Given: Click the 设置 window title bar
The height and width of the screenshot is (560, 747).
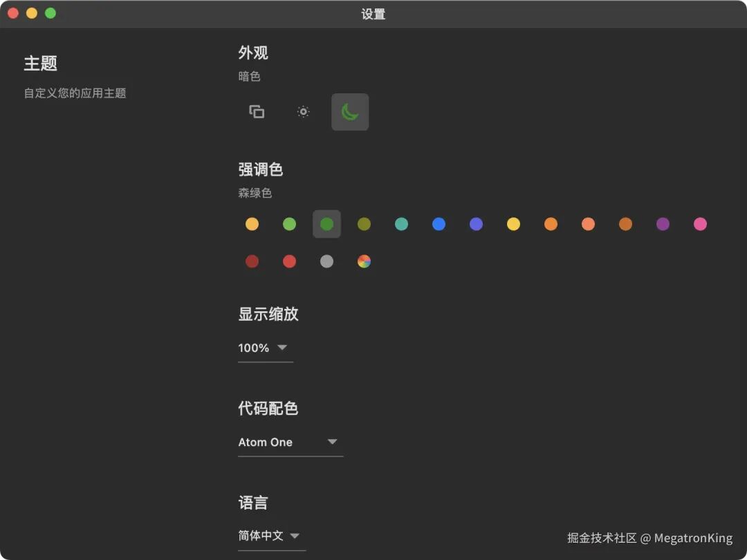Looking at the screenshot, I should click(x=373, y=13).
